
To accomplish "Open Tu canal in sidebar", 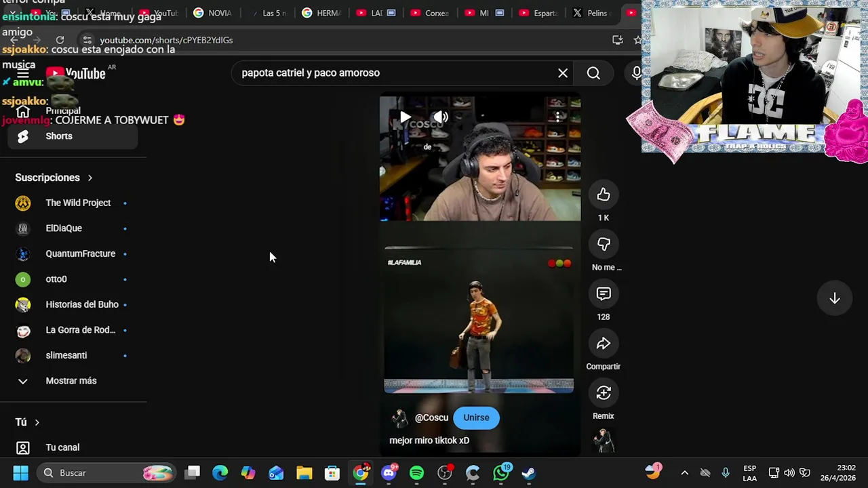I will tap(73, 447).
